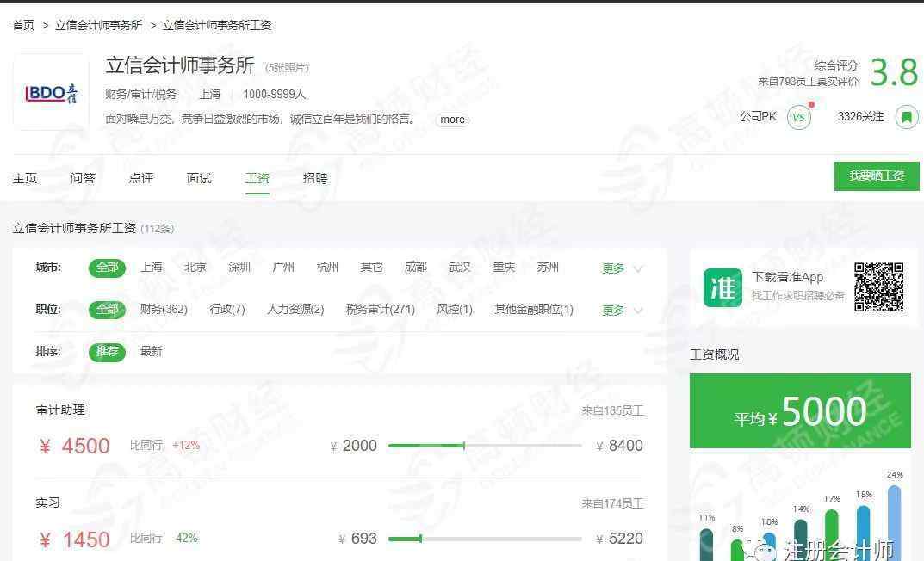
Task: Filter salaries by city 北京
Action: click(x=195, y=268)
